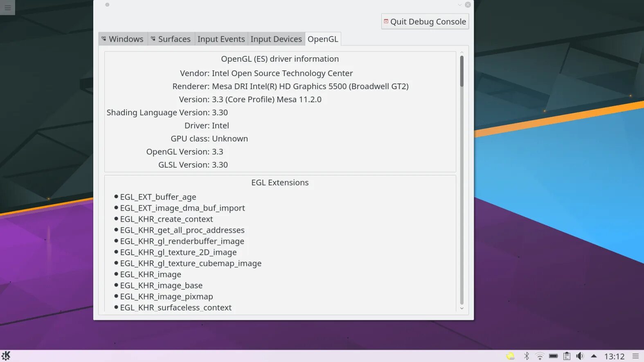644x362 pixels.
Task: Switch to the Windows tab
Action: 122,39
